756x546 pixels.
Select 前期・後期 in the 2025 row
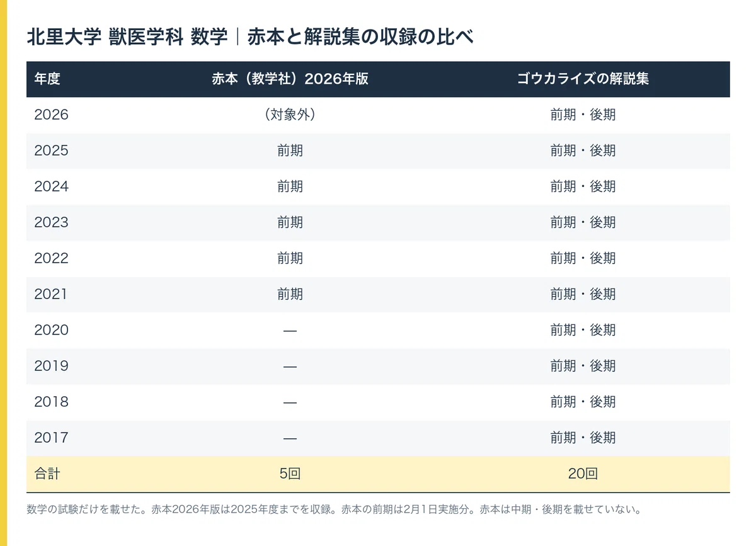pos(583,151)
